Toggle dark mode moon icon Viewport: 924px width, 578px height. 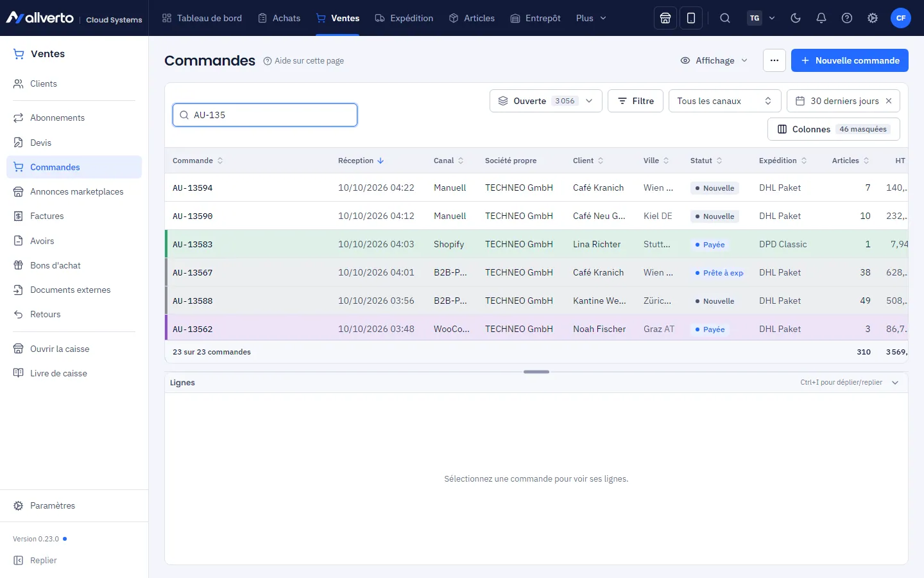pos(796,18)
